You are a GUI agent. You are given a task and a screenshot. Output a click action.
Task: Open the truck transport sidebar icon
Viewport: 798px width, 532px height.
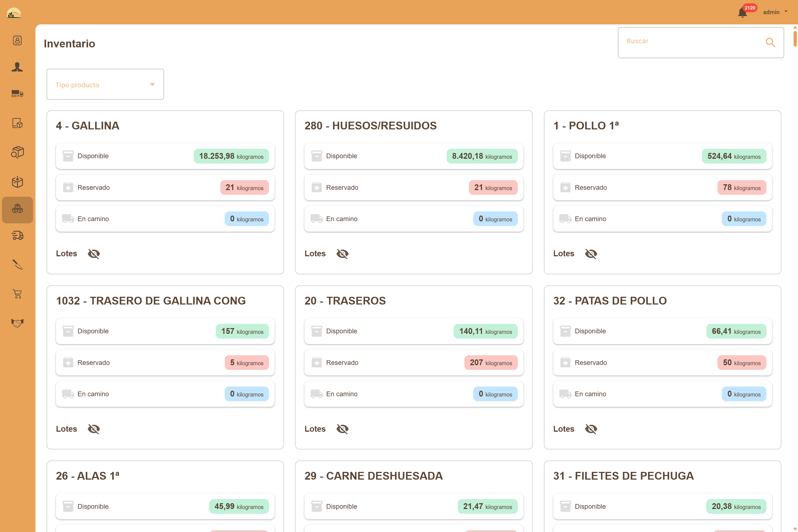(x=17, y=94)
